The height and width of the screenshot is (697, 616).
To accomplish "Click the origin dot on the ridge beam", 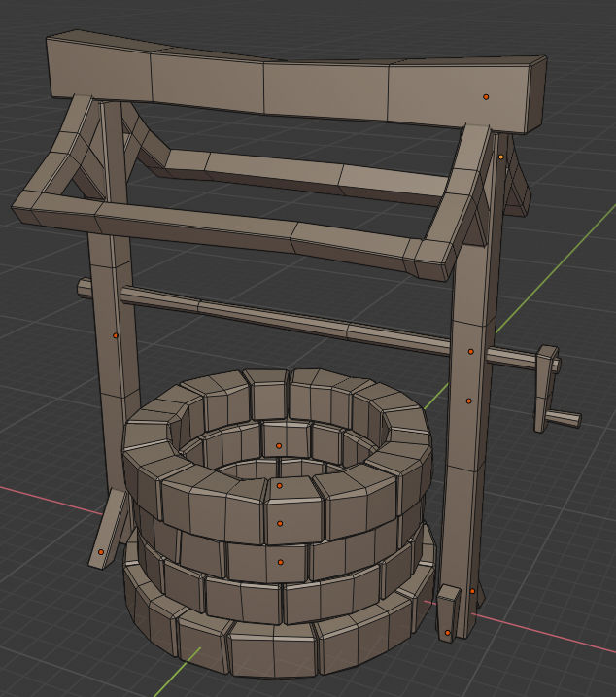I will click(486, 96).
